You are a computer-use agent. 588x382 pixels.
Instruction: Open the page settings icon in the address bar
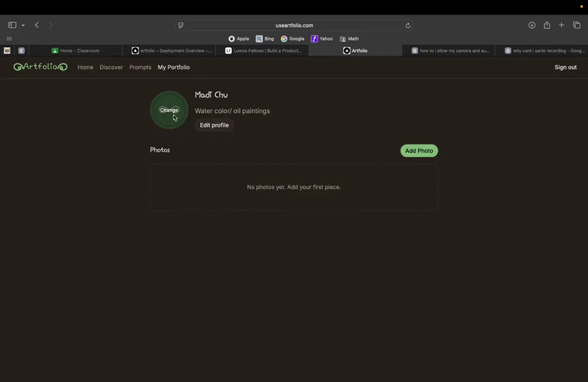click(x=181, y=25)
